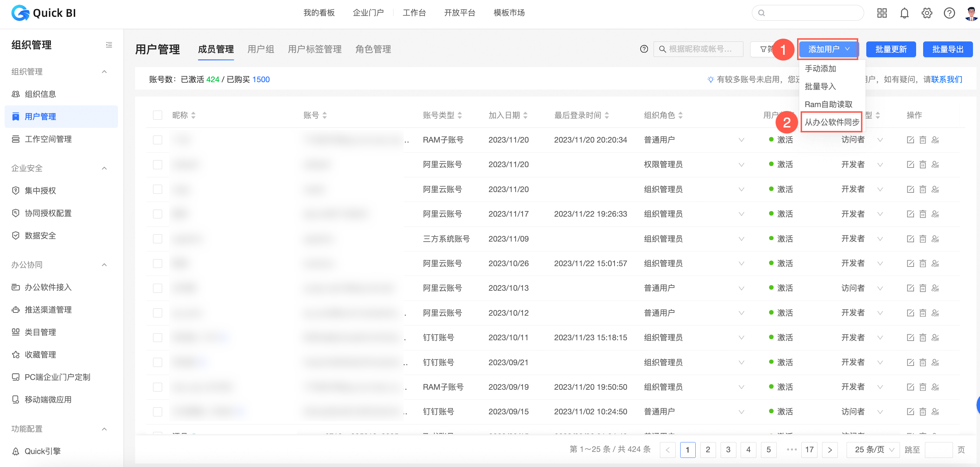Image resolution: width=980 pixels, height=467 pixels.
Task: Click the nickname or account search field
Action: 699,49
